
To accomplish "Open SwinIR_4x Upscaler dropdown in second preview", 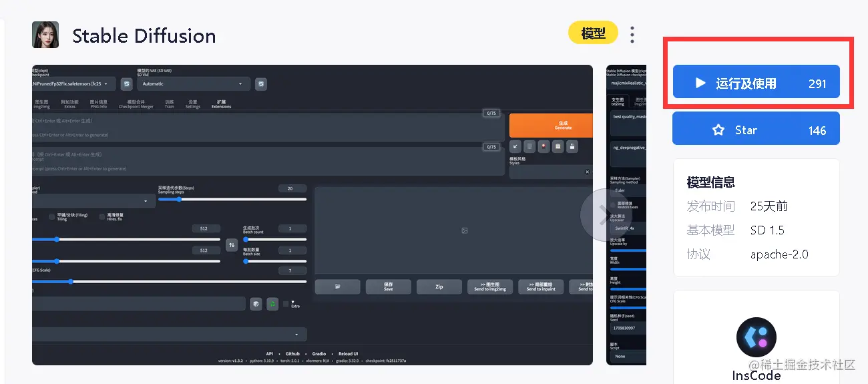I will click(628, 228).
